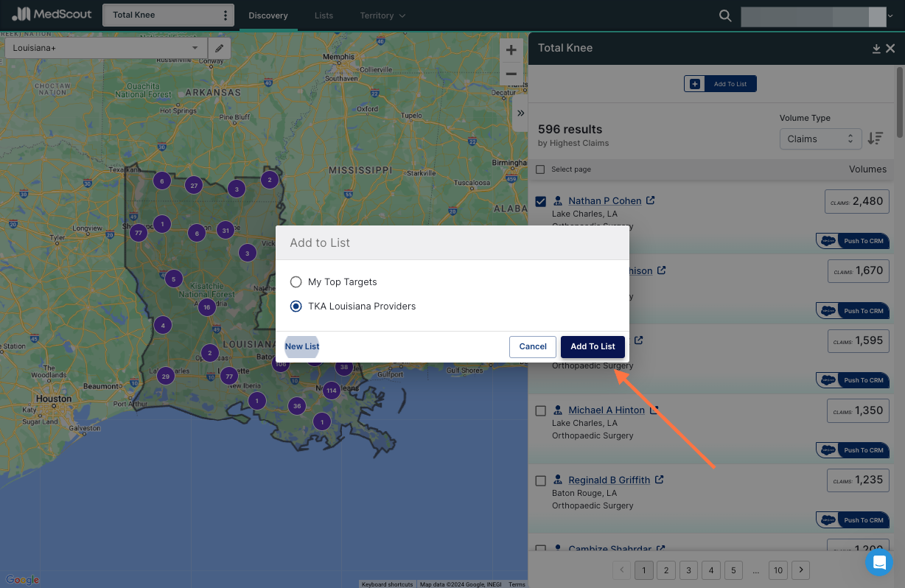
Task: Open the Total Knee options kebab menu
Action: coord(226,15)
